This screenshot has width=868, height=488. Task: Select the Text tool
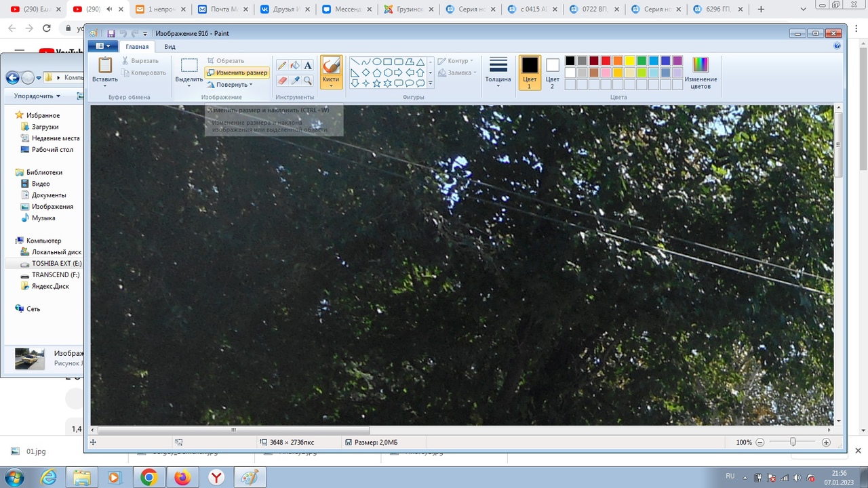pos(308,66)
